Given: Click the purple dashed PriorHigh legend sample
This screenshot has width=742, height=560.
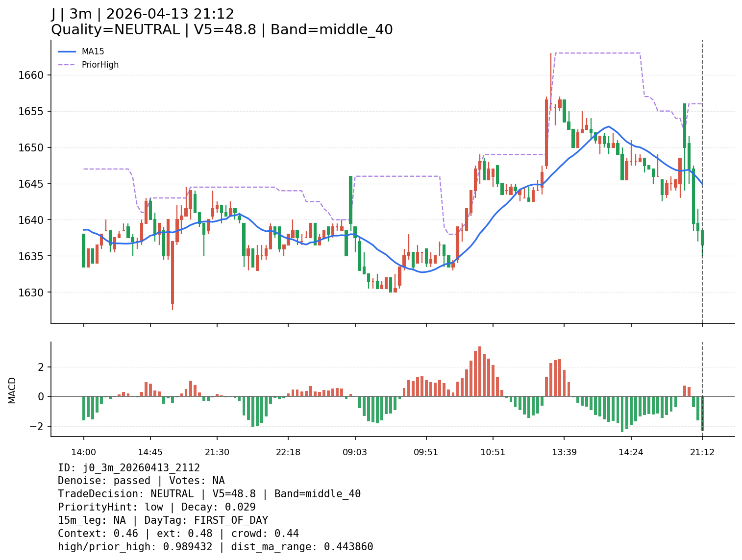Looking at the screenshot, I should [67, 65].
